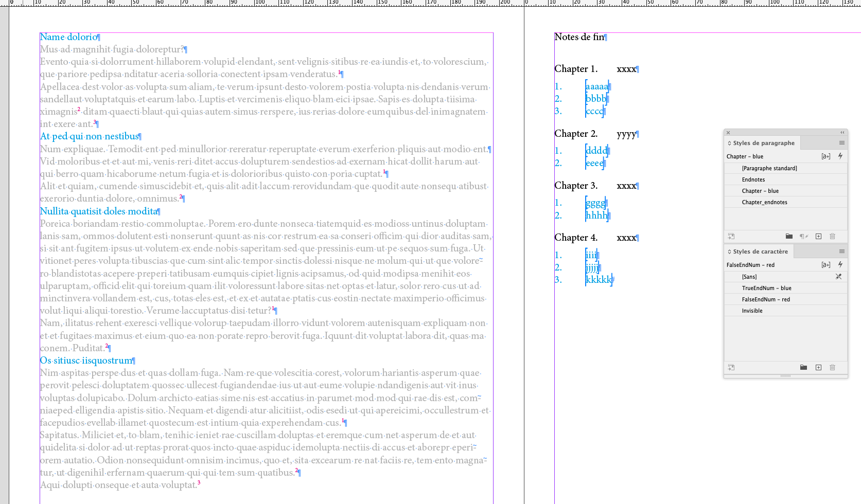Click the [a+] override indicator for Chapter – blue

point(826,156)
